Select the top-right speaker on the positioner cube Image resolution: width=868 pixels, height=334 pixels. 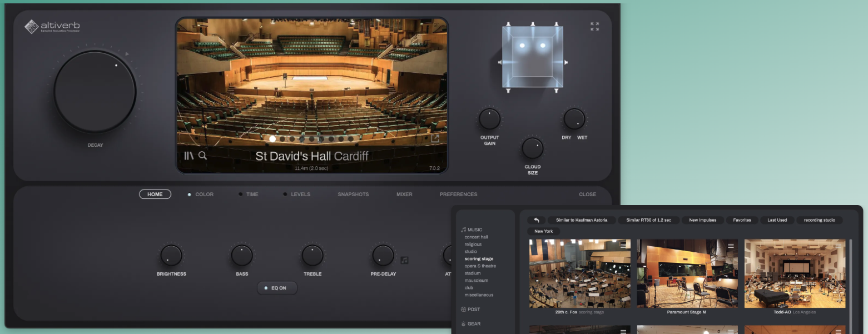[556, 24]
